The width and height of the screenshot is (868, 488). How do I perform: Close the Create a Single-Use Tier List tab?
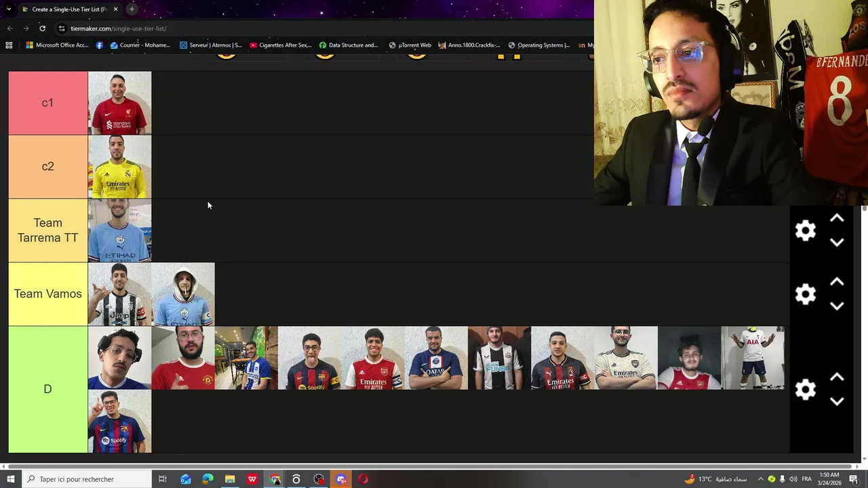pyautogui.click(x=115, y=9)
